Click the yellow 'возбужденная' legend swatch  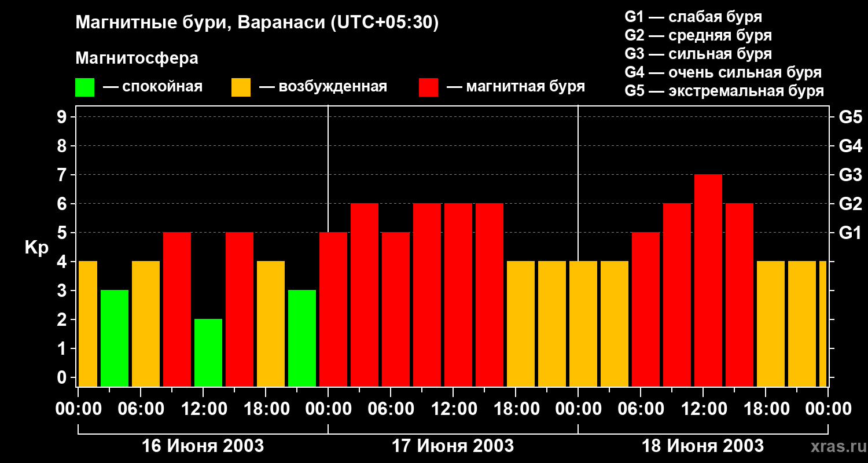click(x=241, y=87)
